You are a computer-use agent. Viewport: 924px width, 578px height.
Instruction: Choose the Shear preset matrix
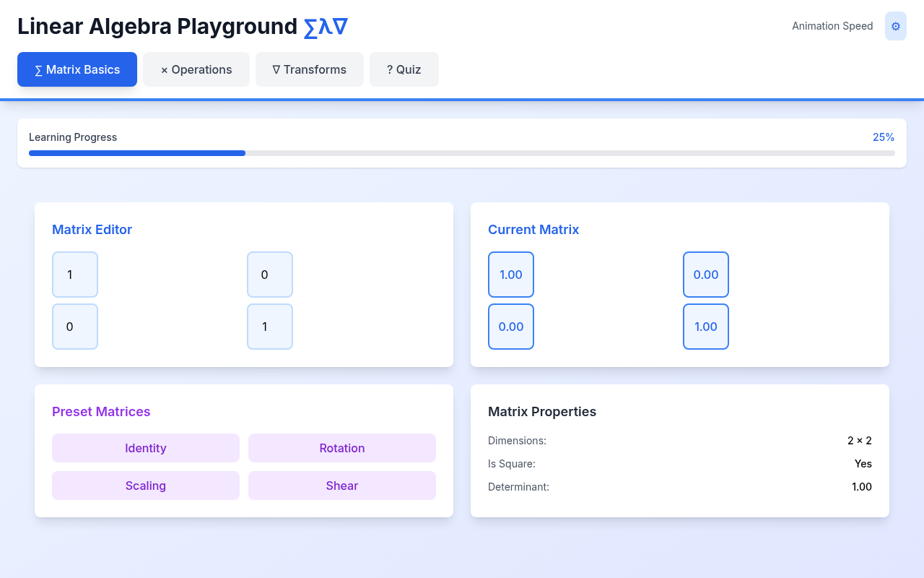coord(341,486)
